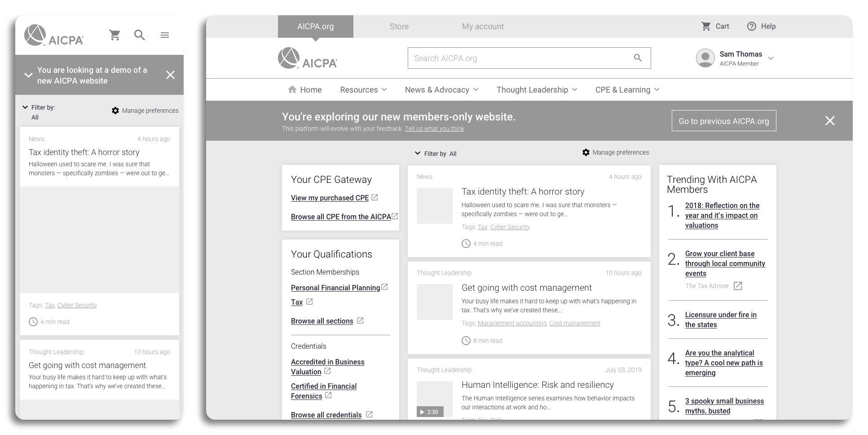Click 'Tell us what you think' link
Image resolution: width=868 pixels, height=435 pixels.
435,129
